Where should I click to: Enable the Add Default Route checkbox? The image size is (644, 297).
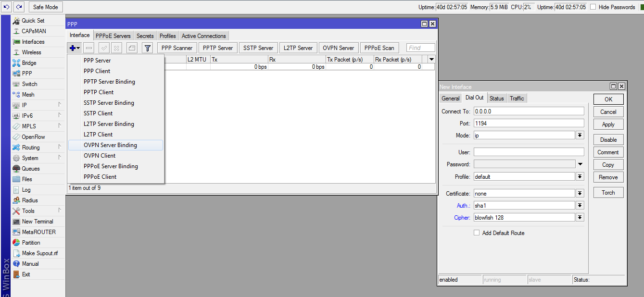coord(477,233)
